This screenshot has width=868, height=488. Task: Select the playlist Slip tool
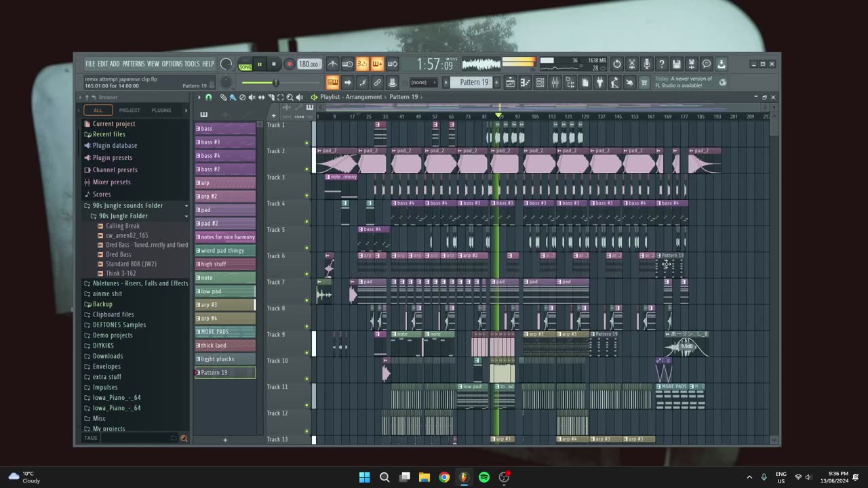(x=261, y=98)
